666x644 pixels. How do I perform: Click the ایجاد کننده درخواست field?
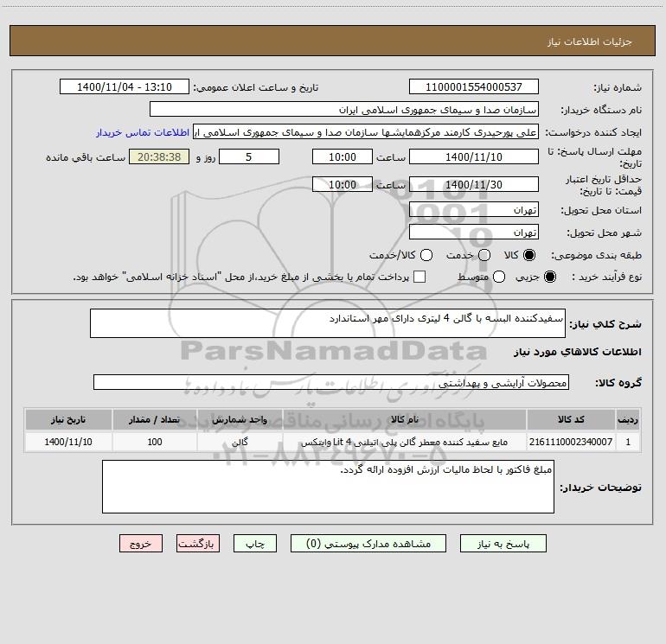tap(366, 132)
